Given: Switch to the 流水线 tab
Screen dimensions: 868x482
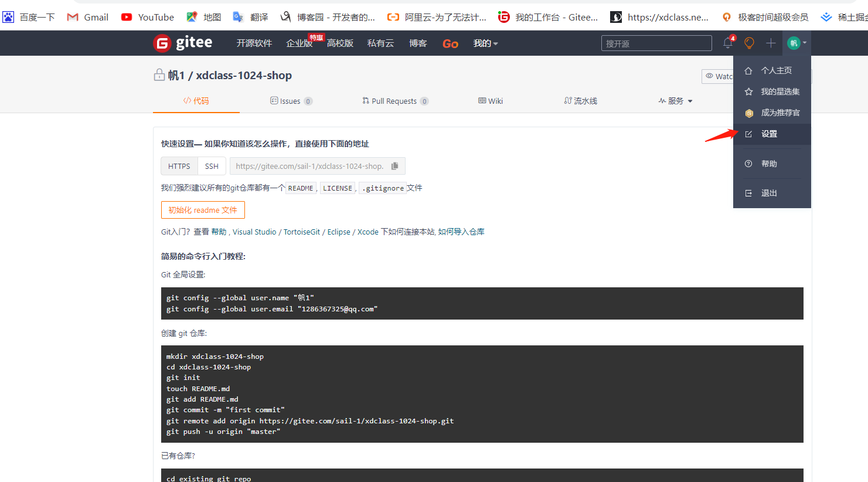Looking at the screenshot, I should 580,101.
